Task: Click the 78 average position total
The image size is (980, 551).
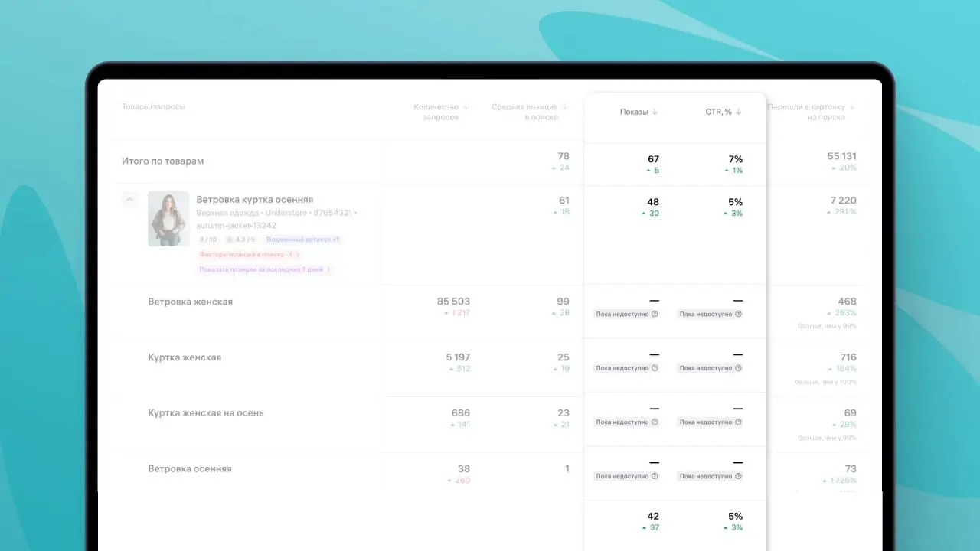Action: (x=563, y=156)
